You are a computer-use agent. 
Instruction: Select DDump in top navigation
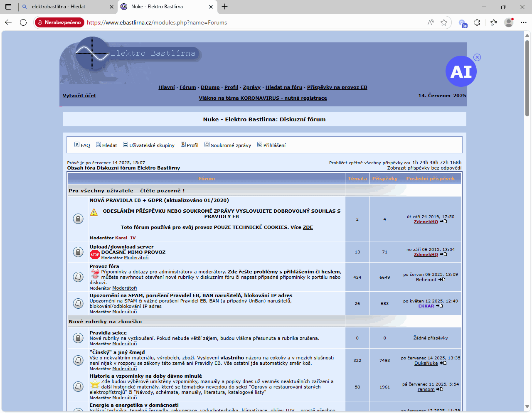click(210, 87)
